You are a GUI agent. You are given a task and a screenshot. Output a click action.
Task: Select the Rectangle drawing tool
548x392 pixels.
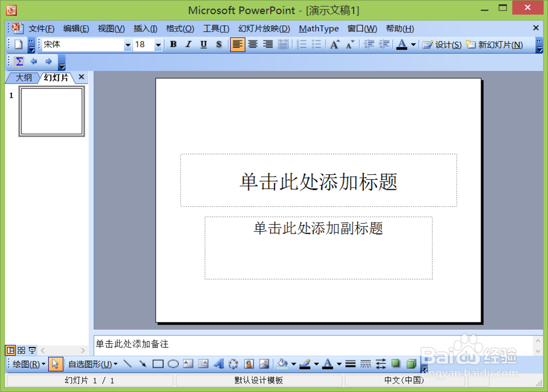pos(158,364)
